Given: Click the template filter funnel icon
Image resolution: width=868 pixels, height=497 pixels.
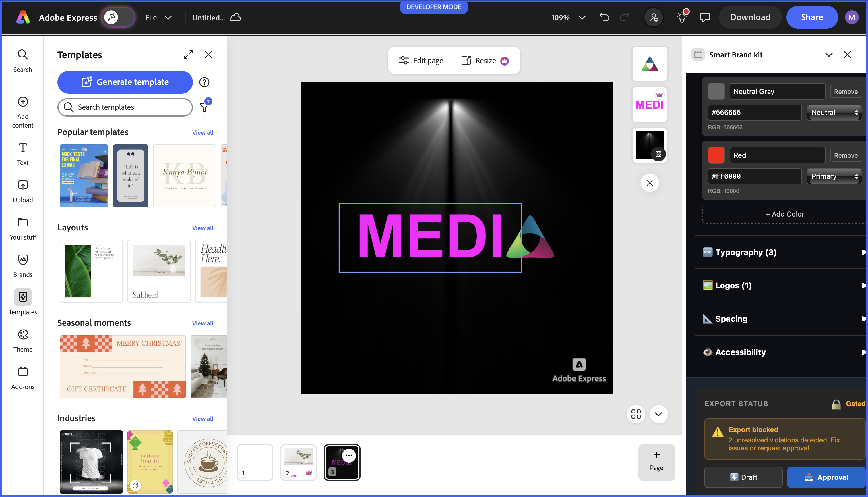Looking at the screenshot, I should [x=204, y=107].
